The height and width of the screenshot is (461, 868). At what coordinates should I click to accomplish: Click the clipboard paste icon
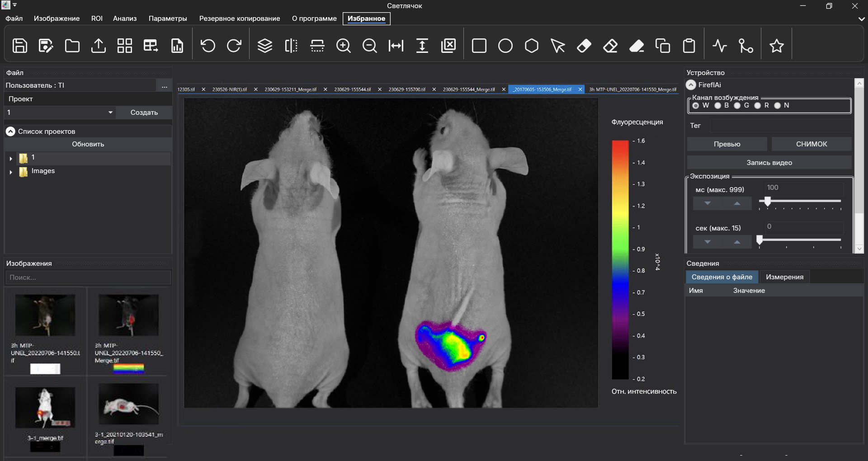(689, 46)
